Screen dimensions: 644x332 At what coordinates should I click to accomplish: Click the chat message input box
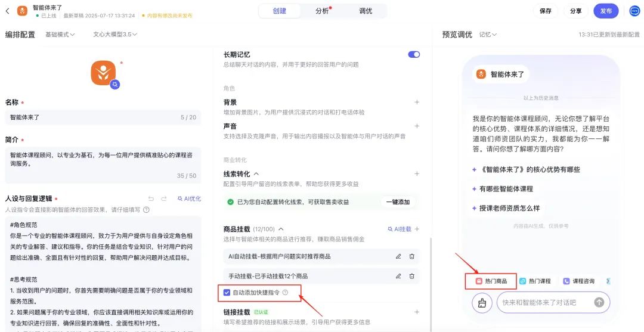[x=553, y=302]
